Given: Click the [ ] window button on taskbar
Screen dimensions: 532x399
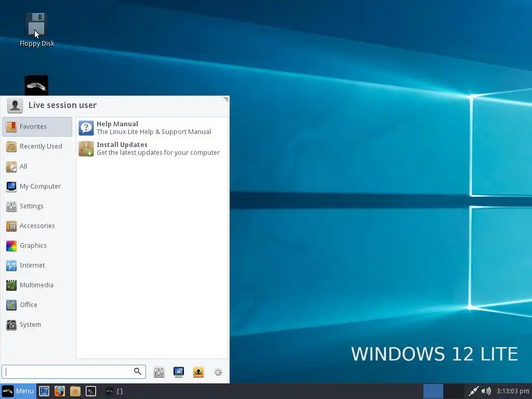Looking at the screenshot, I should pyautogui.click(x=114, y=391).
